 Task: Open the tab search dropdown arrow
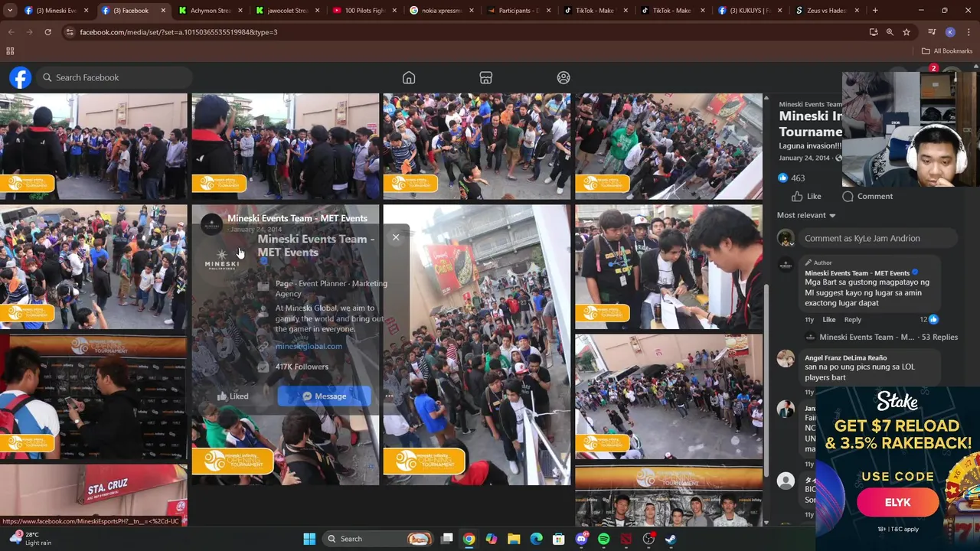pyautogui.click(x=9, y=11)
